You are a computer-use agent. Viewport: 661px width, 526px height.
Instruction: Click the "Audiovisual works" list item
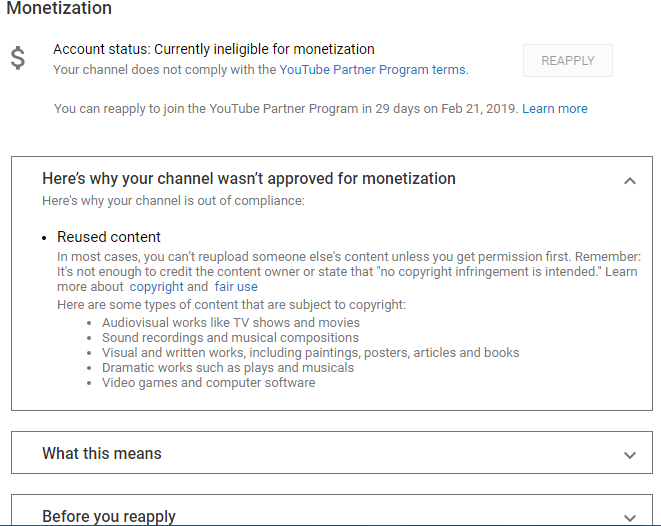click(x=231, y=323)
